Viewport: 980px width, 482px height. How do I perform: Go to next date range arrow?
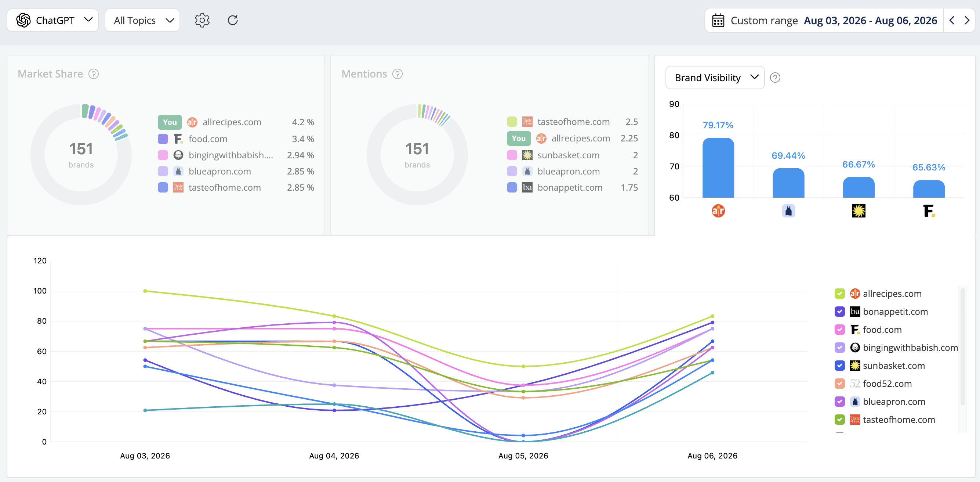tap(967, 20)
